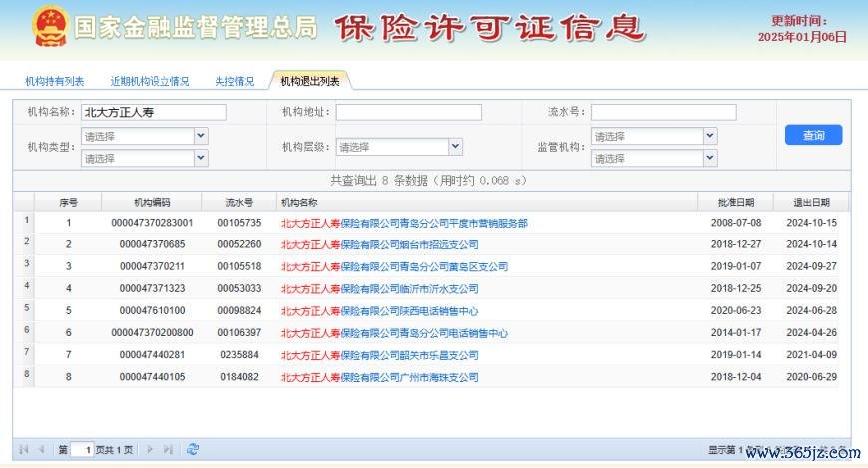
Task: Select cell 000047440105
Action: [x=152, y=377]
